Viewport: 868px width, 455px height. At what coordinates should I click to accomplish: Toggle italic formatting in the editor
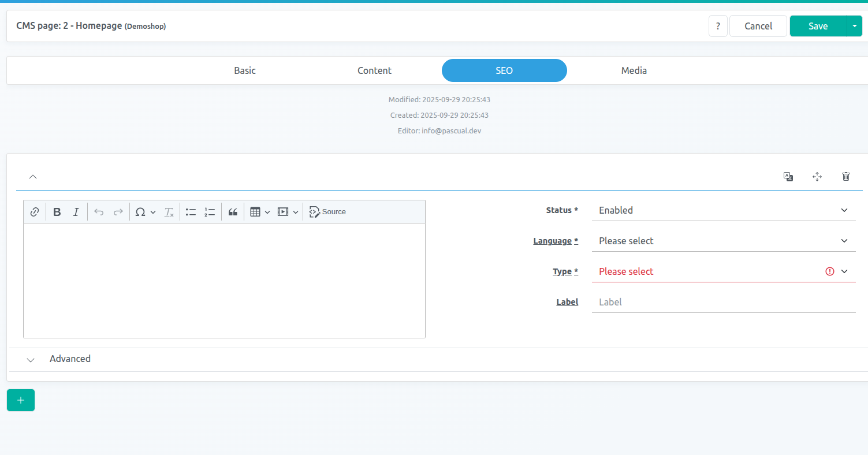[x=76, y=212]
